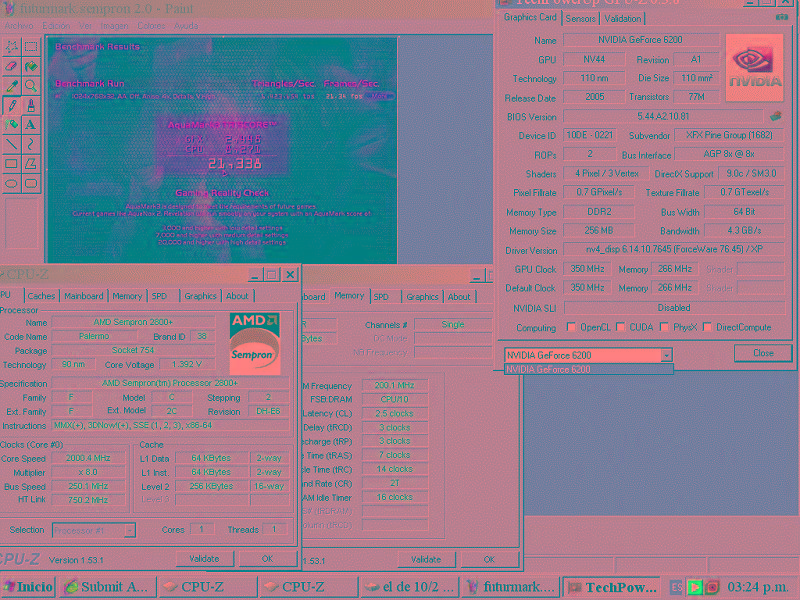Click OK in the CPU-Z memory window
This screenshot has width=800, height=600.
pos(489,560)
